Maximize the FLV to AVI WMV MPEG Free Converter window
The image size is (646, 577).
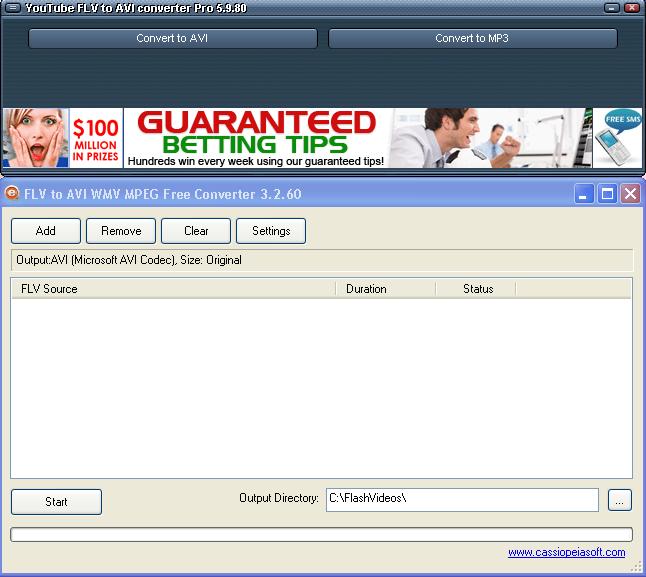tap(607, 194)
